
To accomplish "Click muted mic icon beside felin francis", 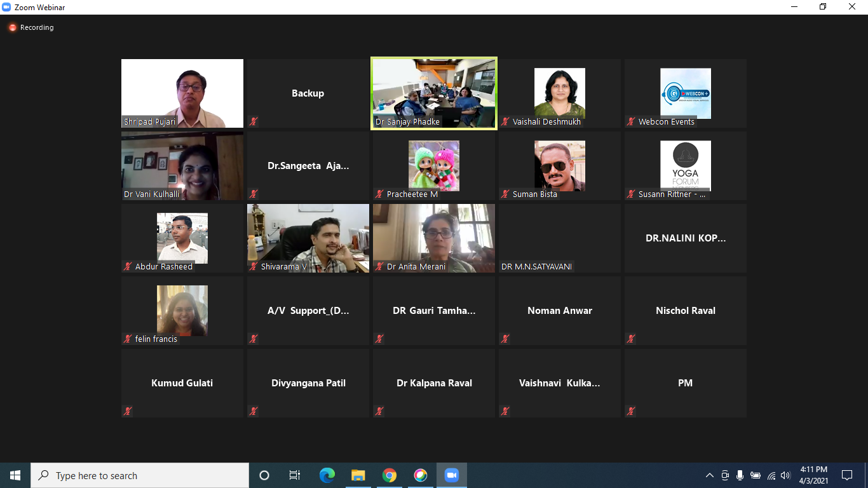I will coord(128,339).
